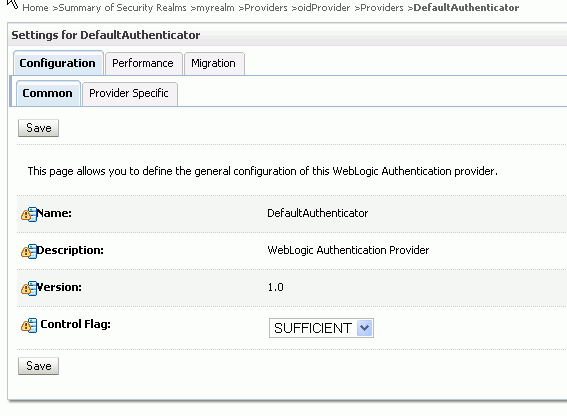The image size is (567, 416).
Task: Select the SUFFICIENT control flag combo box
Action: 321,328
